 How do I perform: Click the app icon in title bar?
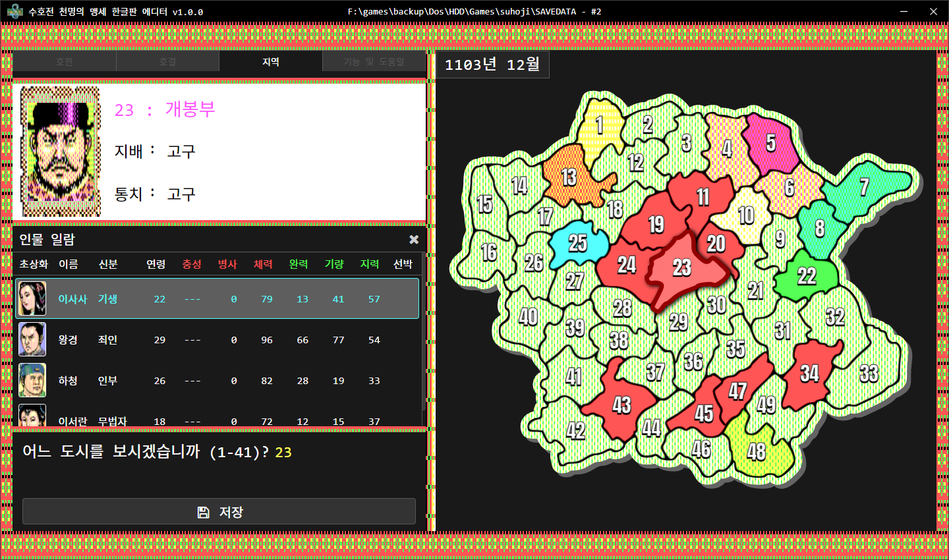point(14,11)
